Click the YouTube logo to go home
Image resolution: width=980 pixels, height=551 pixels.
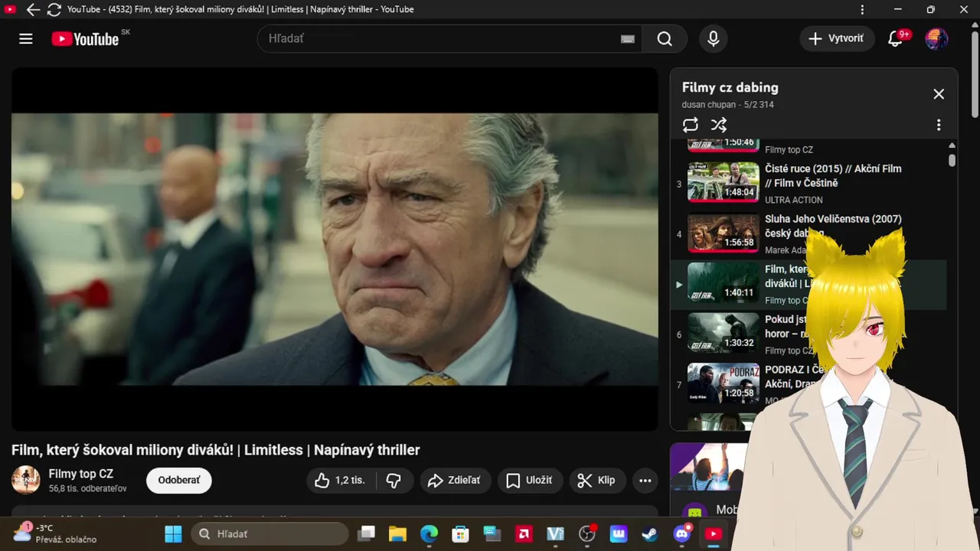coord(85,39)
